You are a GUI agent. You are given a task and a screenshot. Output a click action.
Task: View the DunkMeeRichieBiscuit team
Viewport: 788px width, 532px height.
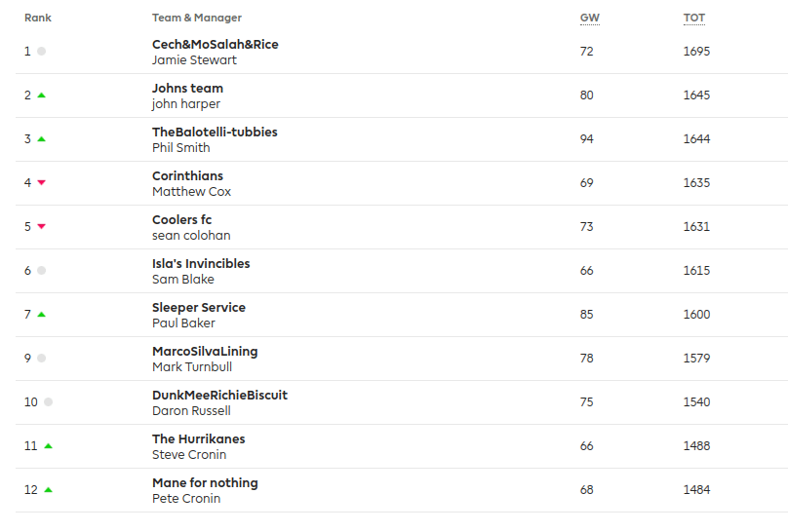pyautogui.click(x=219, y=396)
